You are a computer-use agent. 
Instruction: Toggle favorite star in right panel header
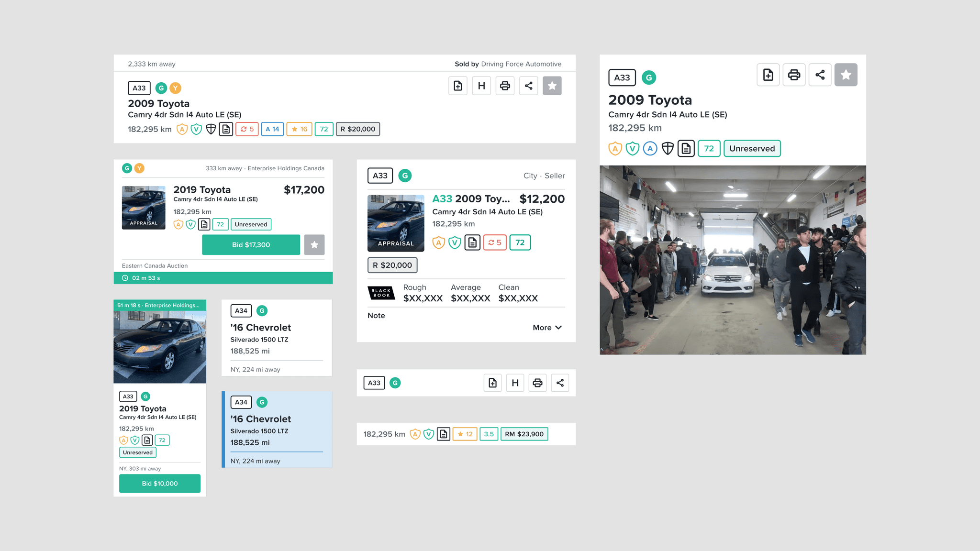tap(846, 75)
